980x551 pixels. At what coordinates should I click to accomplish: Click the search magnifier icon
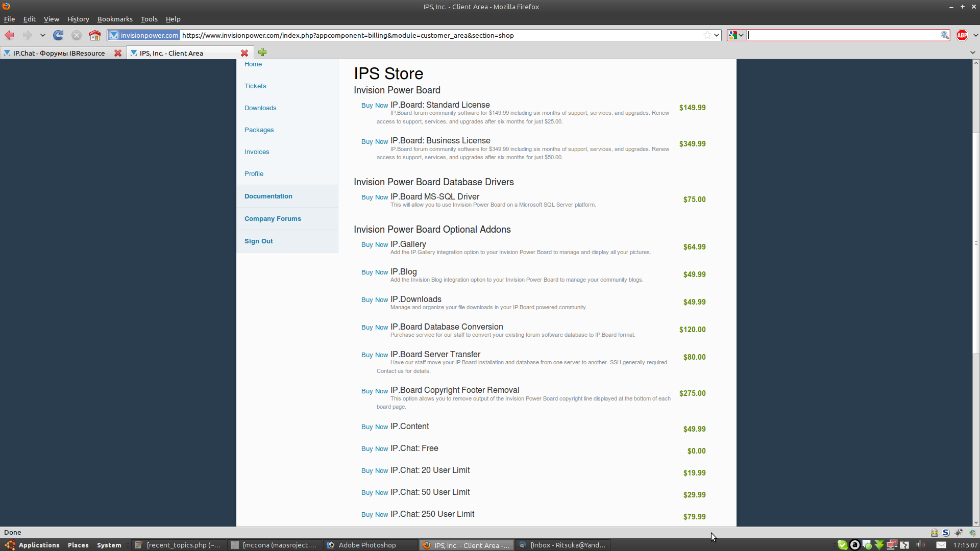point(945,35)
